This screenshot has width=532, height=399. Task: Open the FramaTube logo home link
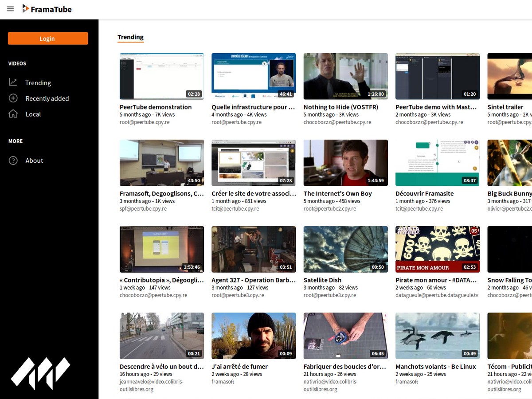click(x=47, y=9)
